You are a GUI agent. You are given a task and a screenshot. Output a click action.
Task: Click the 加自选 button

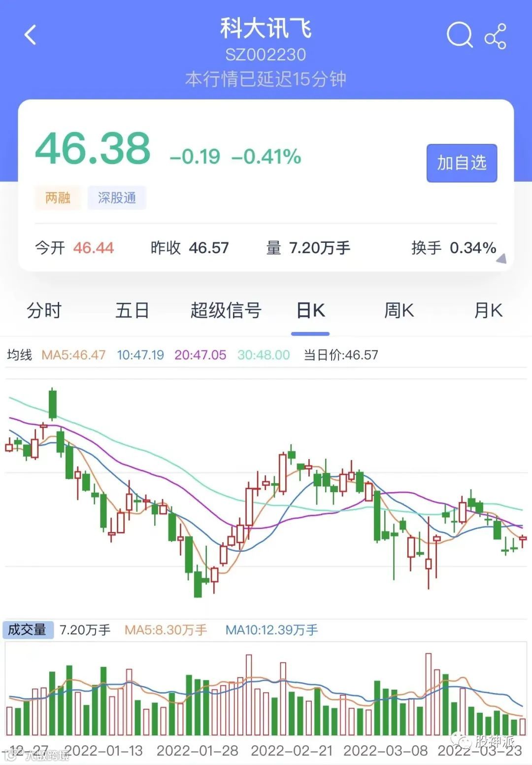coord(462,163)
